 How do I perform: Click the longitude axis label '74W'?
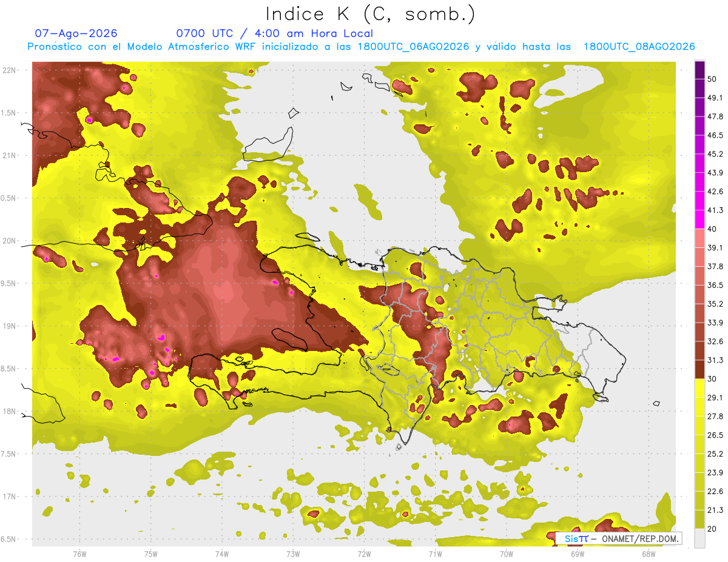(221, 554)
